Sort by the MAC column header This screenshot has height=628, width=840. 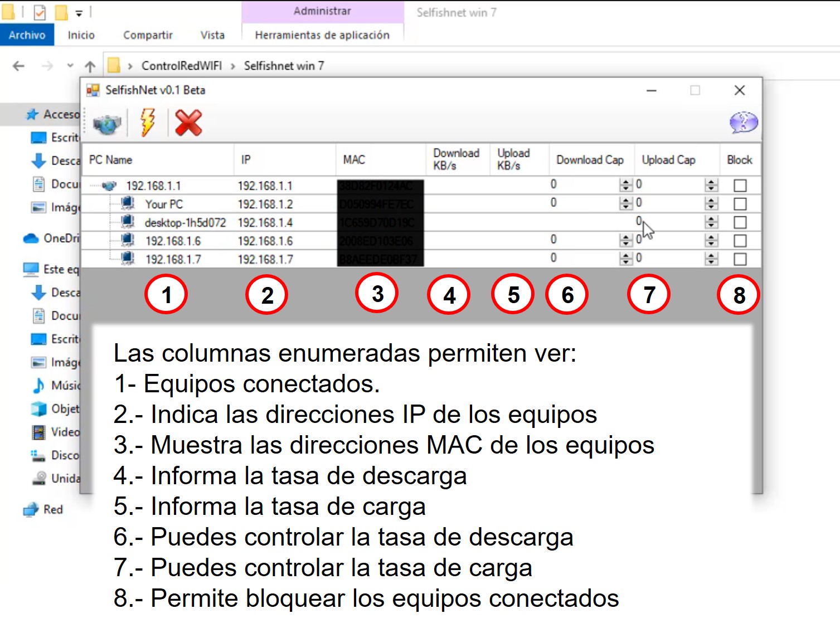click(381, 160)
